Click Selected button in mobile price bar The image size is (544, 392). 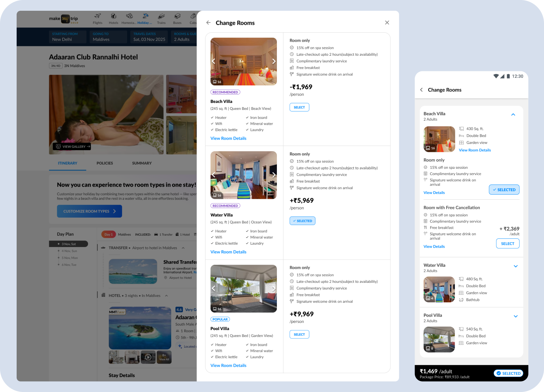coord(508,373)
